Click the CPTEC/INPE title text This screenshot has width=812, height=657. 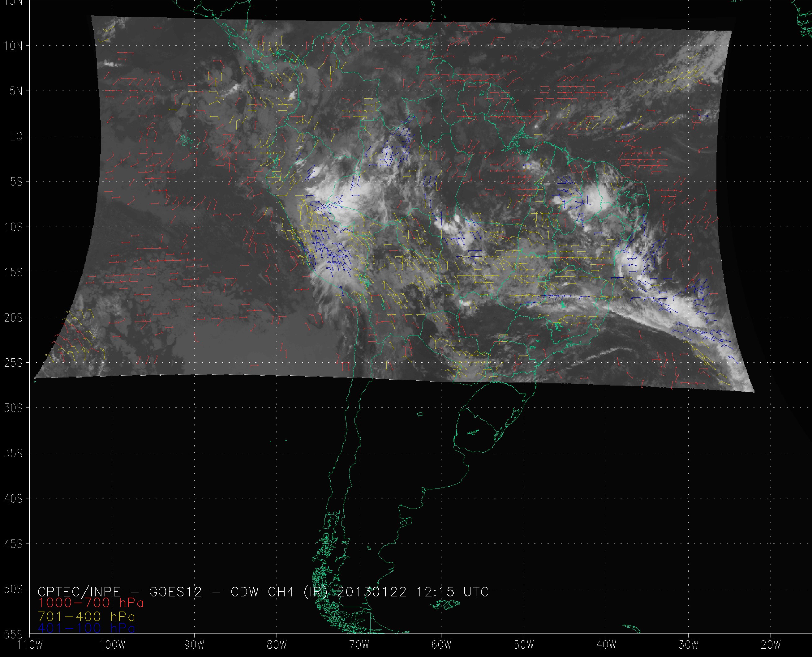tap(79, 591)
